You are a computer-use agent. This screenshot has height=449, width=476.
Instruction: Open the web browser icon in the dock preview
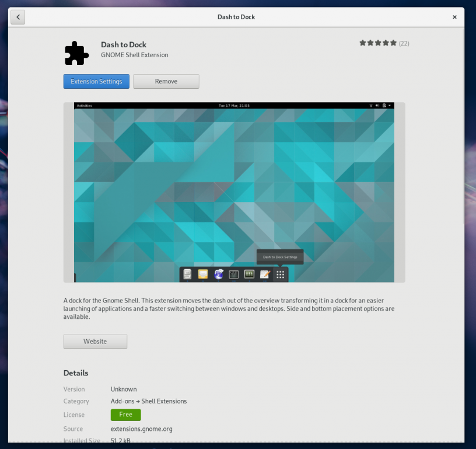[218, 274]
